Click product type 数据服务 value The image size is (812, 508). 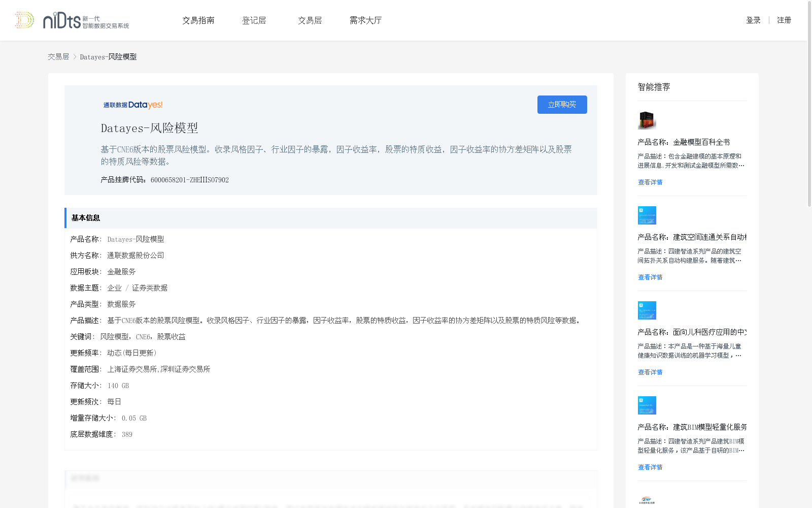121,304
